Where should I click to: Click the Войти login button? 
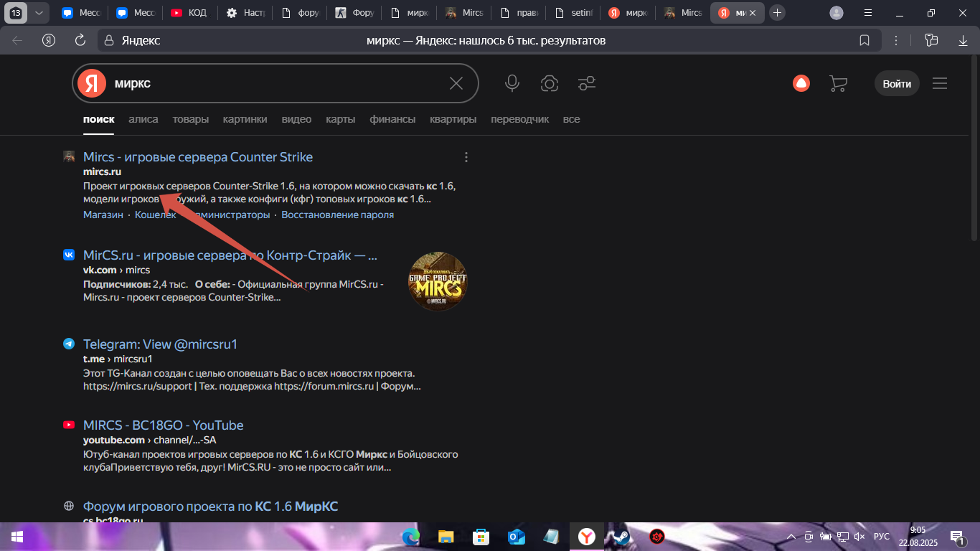click(x=897, y=83)
